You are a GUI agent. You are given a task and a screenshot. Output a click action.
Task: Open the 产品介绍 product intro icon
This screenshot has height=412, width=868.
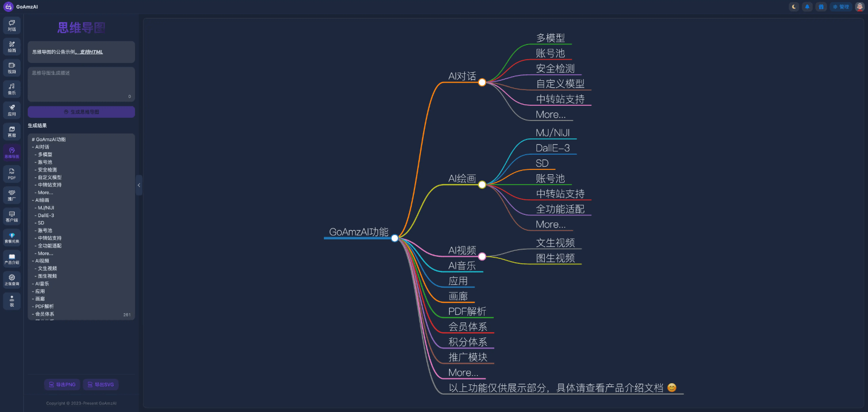click(12, 258)
